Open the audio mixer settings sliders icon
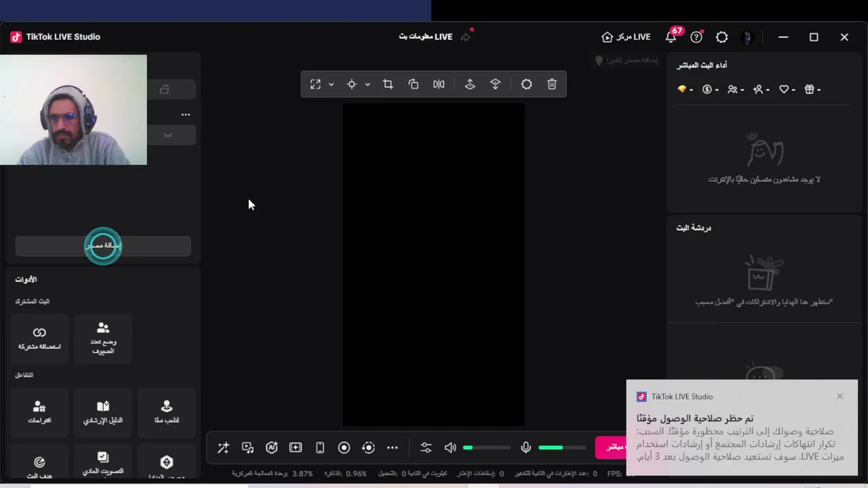This screenshot has height=488, width=868. (426, 447)
